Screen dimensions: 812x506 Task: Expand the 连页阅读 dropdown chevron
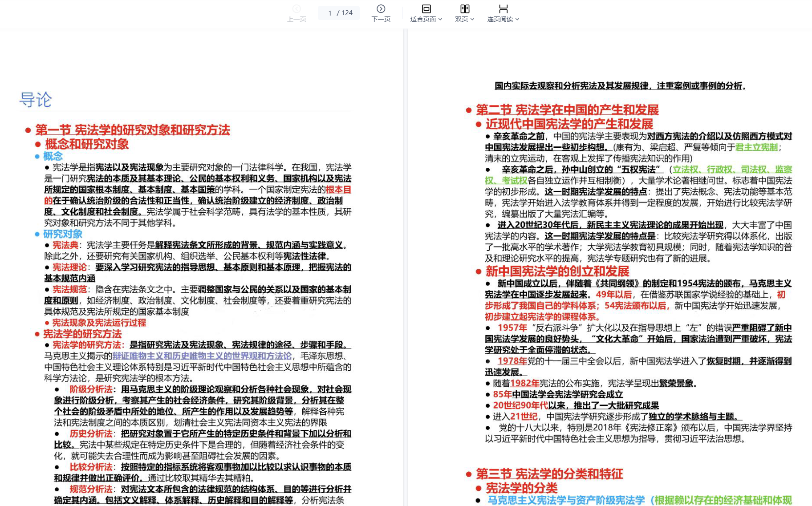click(517, 19)
